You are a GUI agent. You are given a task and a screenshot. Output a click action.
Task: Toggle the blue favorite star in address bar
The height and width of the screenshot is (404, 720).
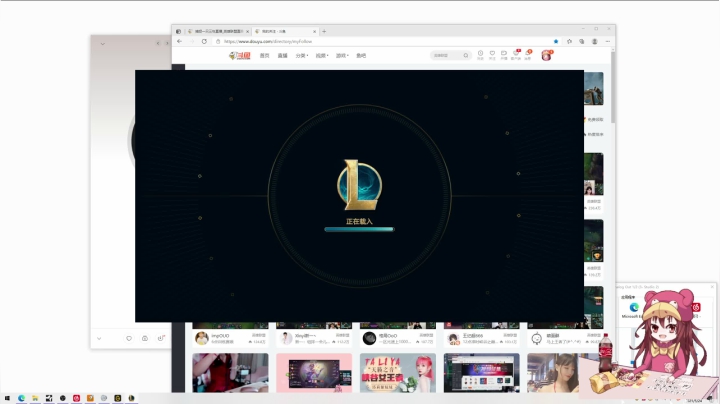[556, 41]
